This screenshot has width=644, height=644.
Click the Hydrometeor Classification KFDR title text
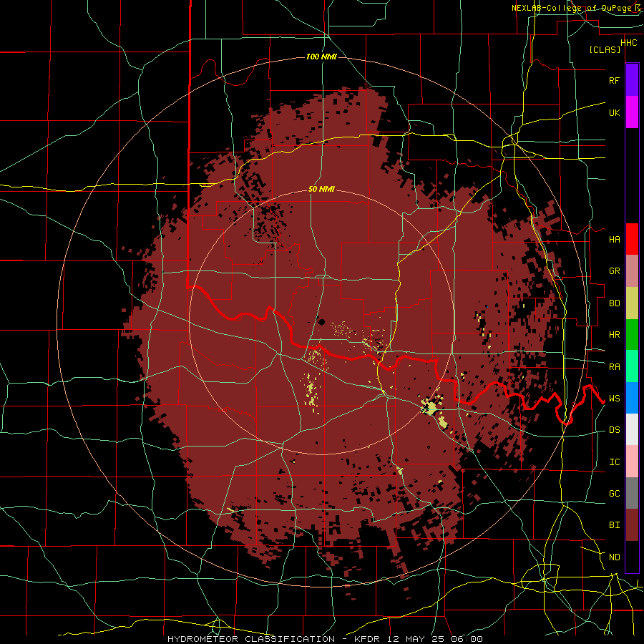coord(326,639)
